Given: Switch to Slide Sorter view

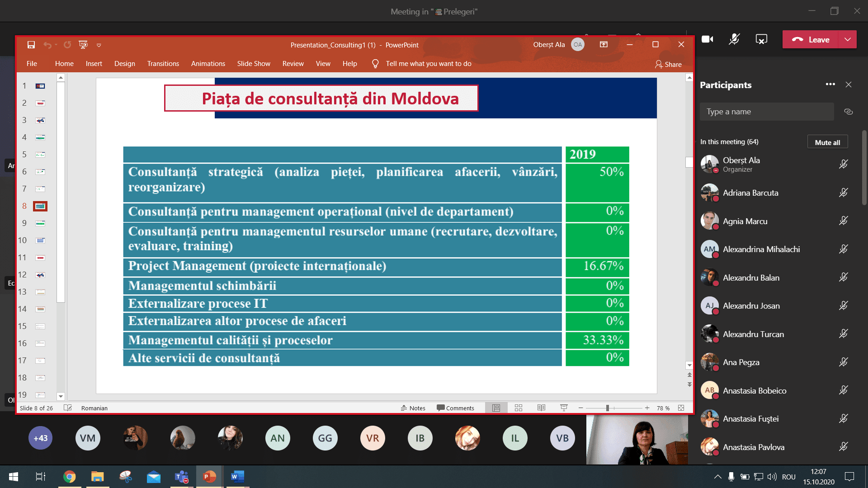Looking at the screenshot, I should click(x=519, y=408).
